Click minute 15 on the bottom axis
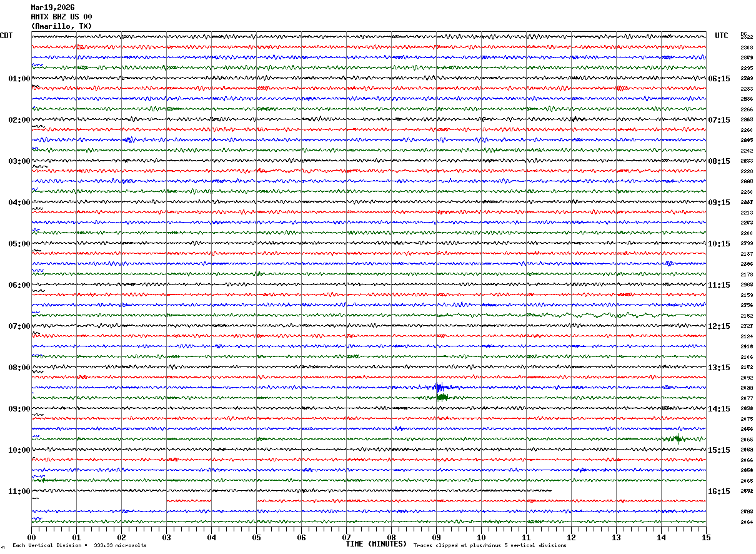 click(x=706, y=537)
